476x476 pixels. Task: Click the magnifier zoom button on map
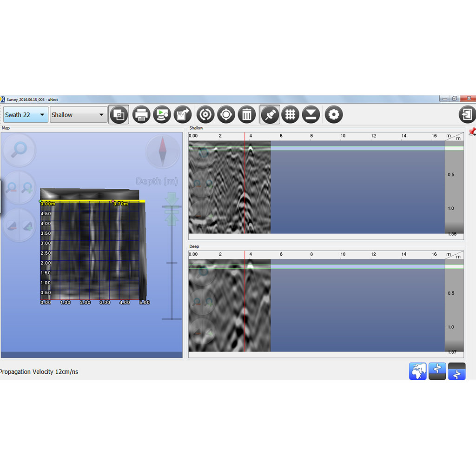20,150
